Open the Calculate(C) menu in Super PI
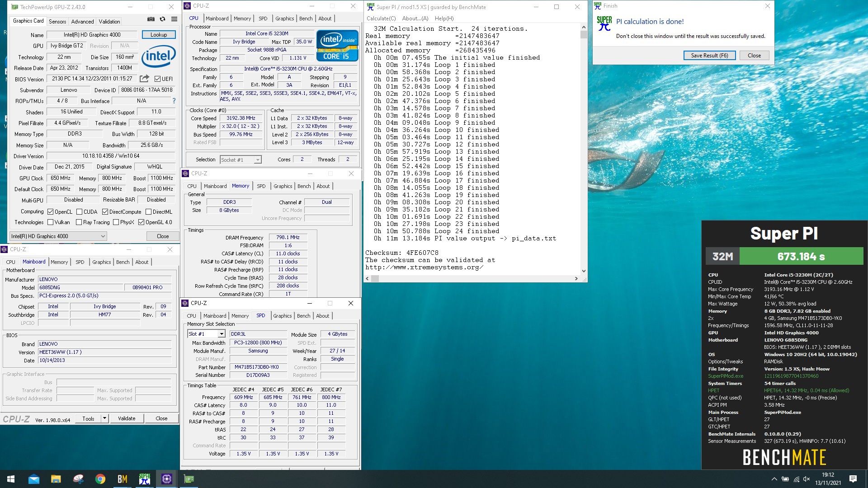868x488 pixels. click(381, 19)
